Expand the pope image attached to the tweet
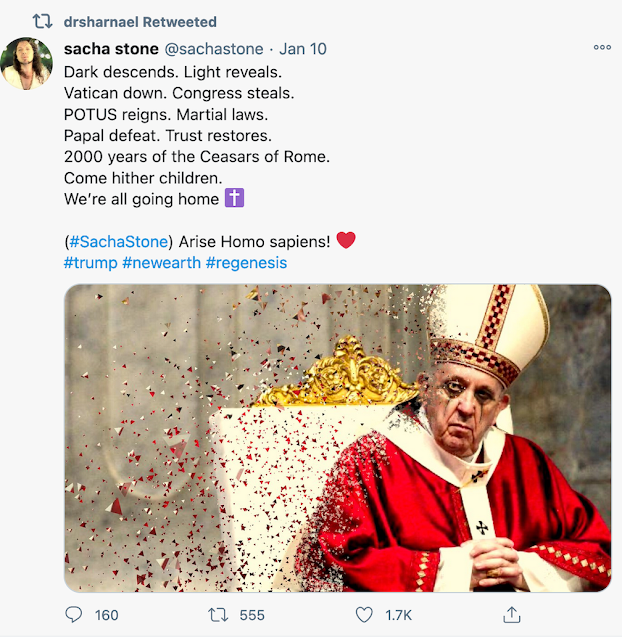Screen dimensions: 622x640 click(x=337, y=437)
